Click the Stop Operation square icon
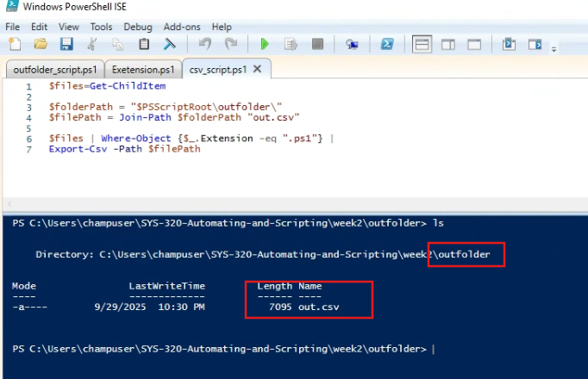Screen dimensions: 588x379 (x=317, y=44)
